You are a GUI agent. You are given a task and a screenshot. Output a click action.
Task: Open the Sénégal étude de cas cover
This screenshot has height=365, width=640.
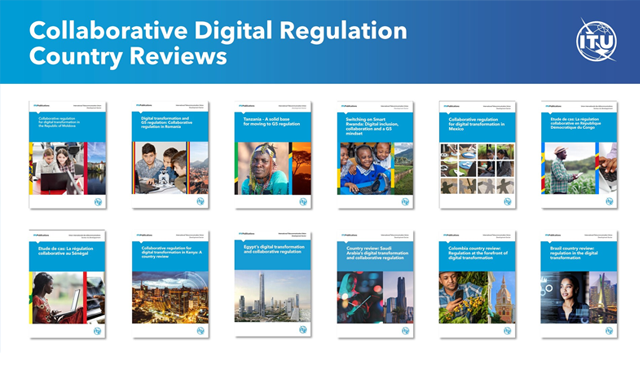(x=67, y=284)
